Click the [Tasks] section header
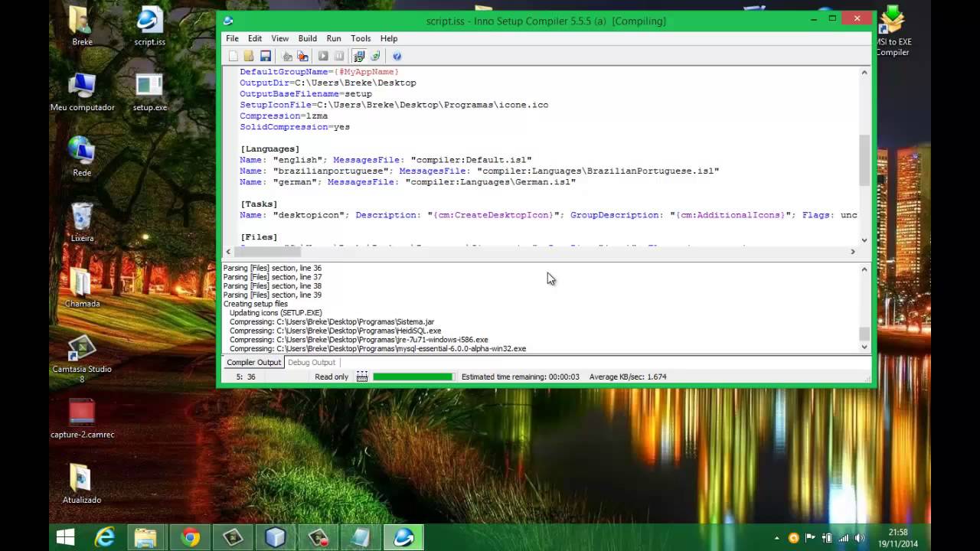 tap(259, 204)
